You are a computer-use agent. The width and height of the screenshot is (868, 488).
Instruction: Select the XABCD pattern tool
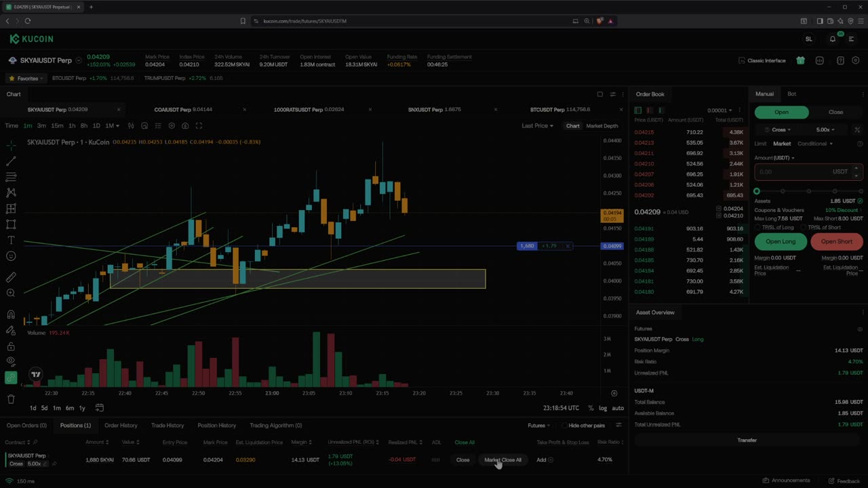tap(11, 192)
